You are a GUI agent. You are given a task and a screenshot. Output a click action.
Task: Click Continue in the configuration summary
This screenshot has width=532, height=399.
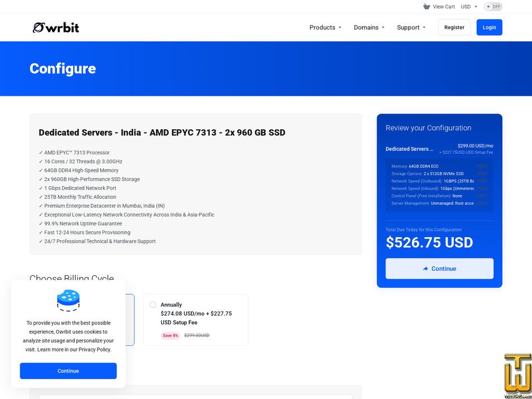coord(439,269)
